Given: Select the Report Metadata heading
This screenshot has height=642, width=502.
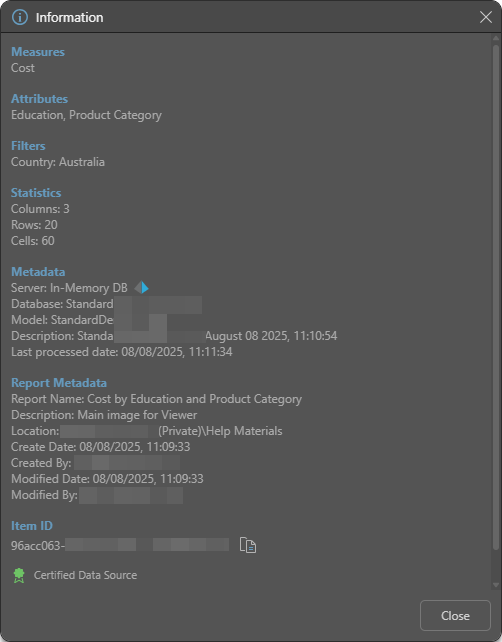Looking at the screenshot, I should [x=59, y=383].
